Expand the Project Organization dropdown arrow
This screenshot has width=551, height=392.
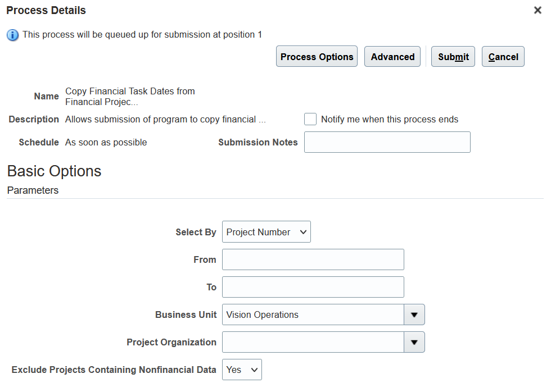414,342
